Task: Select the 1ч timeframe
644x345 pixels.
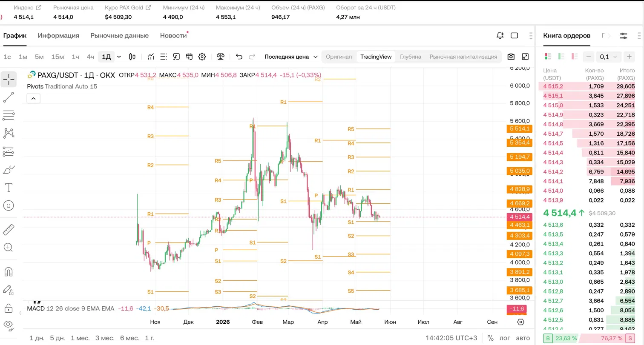Action: click(x=75, y=57)
